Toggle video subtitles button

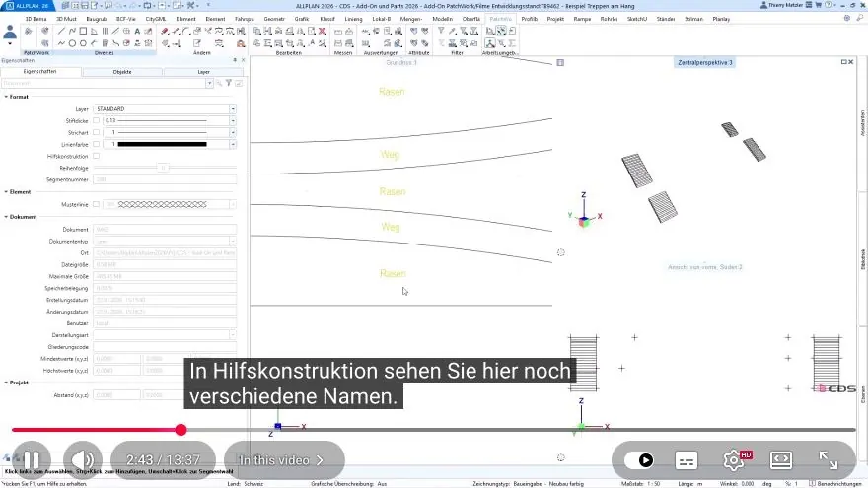(687, 460)
